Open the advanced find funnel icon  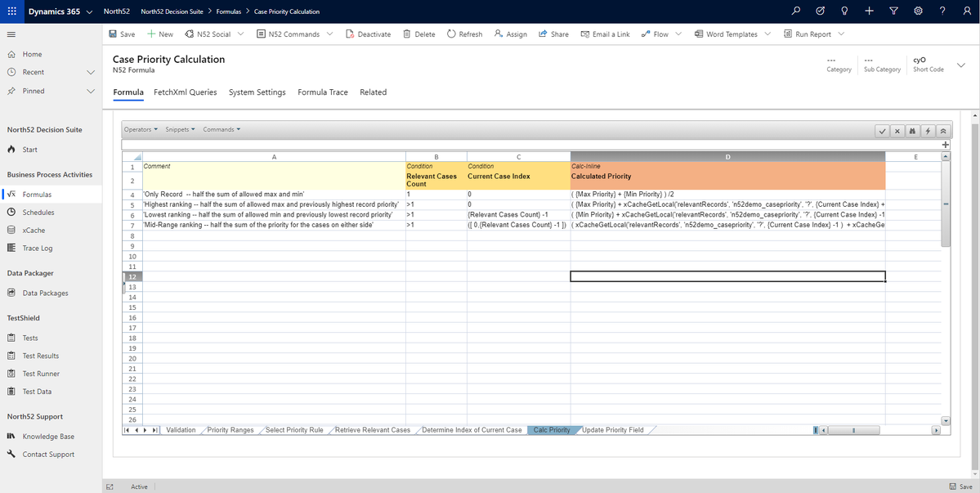coord(893,11)
